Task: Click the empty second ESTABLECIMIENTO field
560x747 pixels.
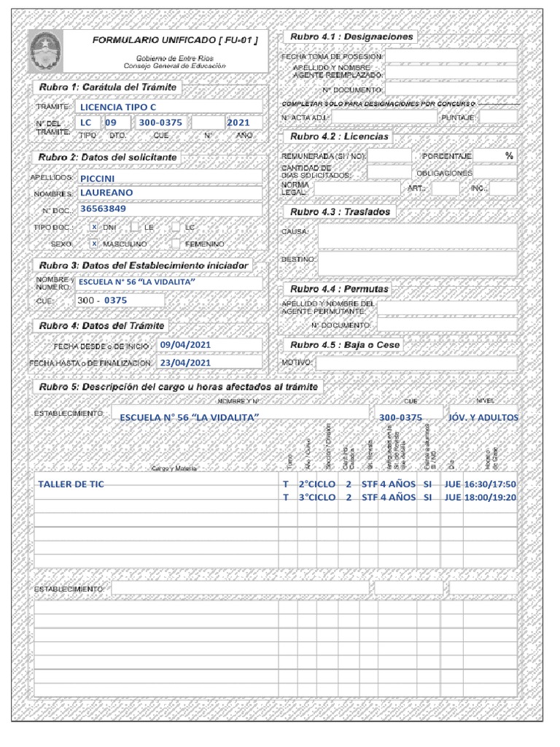Action: click(x=241, y=588)
